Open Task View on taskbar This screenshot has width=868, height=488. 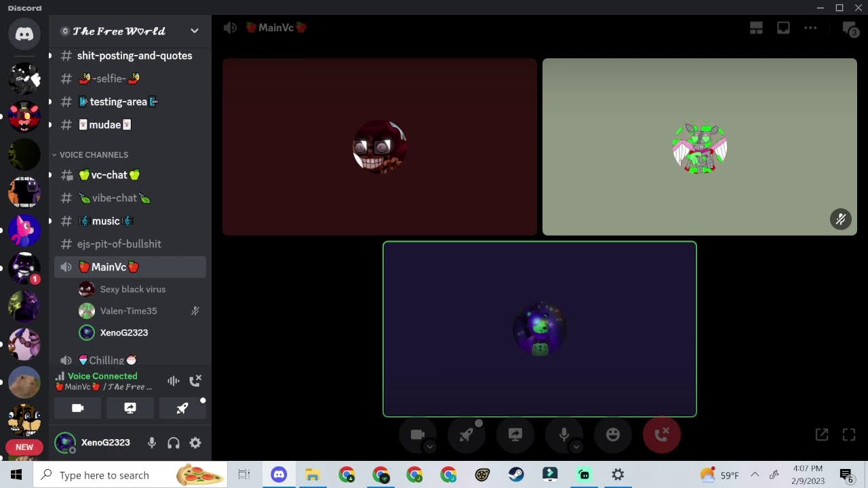click(244, 474)
